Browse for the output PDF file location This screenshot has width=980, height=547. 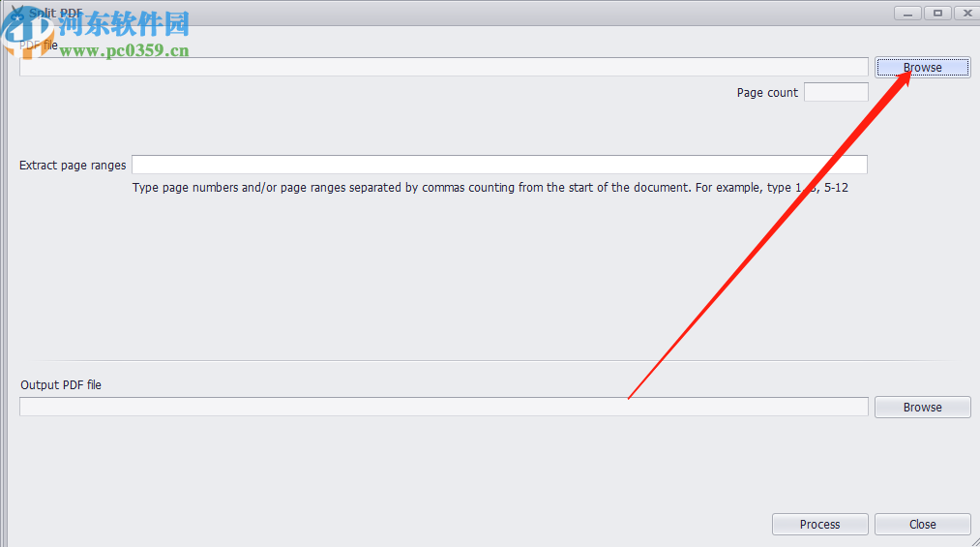922,408
